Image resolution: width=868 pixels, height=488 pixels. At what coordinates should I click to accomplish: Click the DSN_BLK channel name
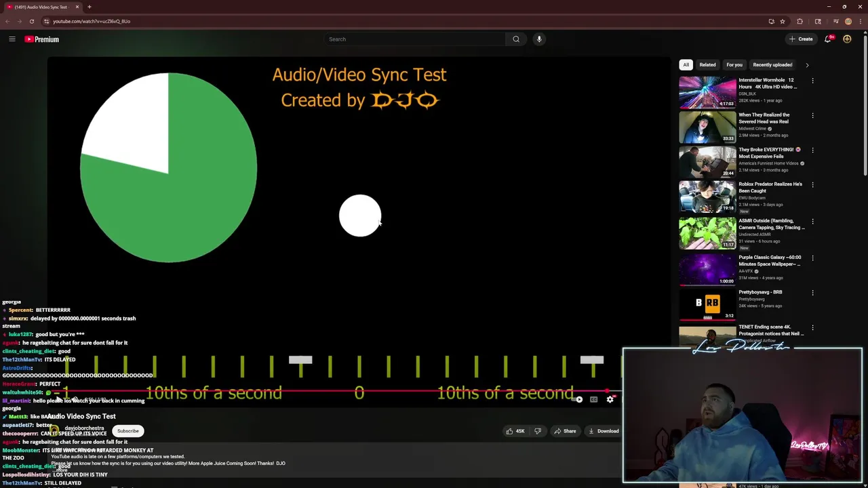(747, 94)
